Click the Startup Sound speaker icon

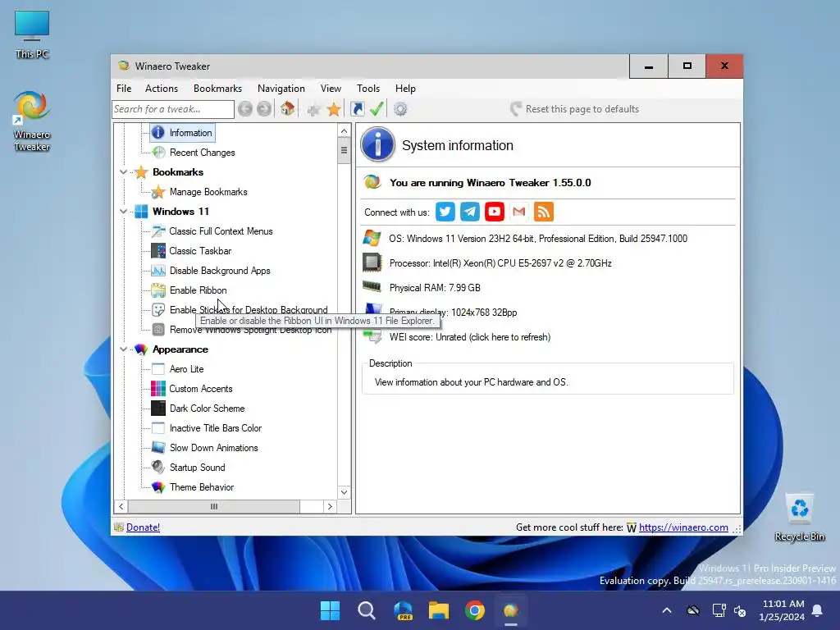pyautogui.click(x=158, y=467)
